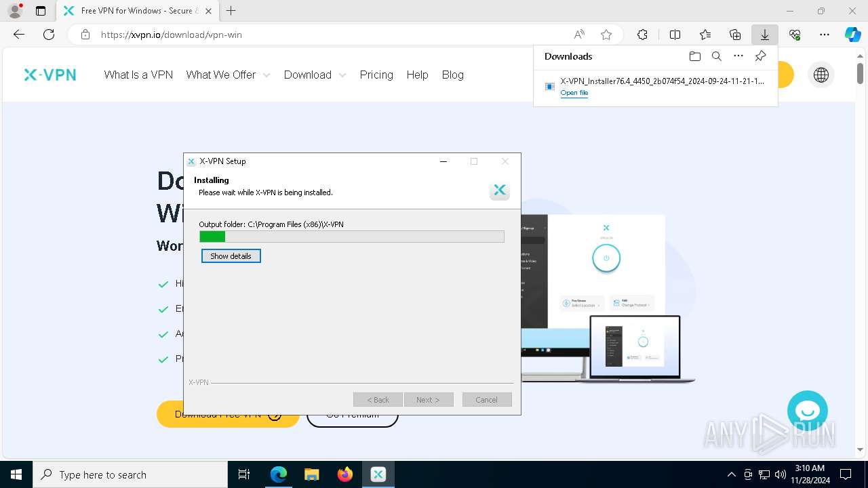Click the Cancel button in setup
The height and width of the screenshot is (488, 868).
click(487, 400)
